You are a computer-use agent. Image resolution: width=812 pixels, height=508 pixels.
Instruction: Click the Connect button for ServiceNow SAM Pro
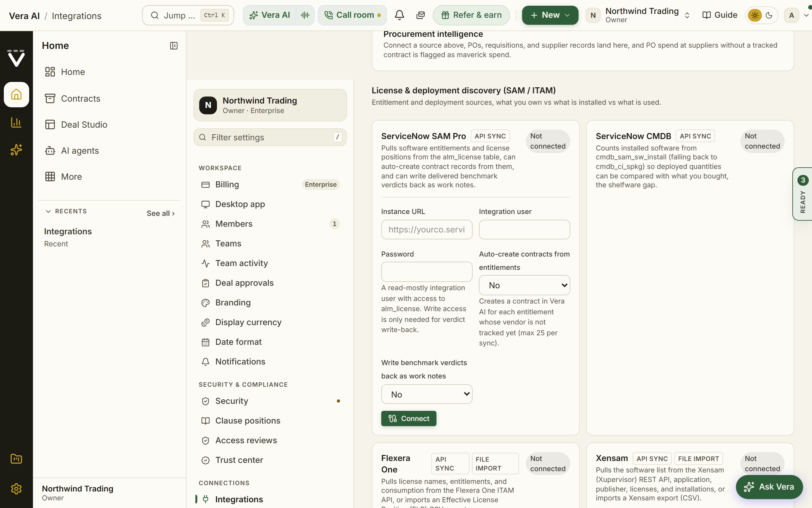(409, 419)
